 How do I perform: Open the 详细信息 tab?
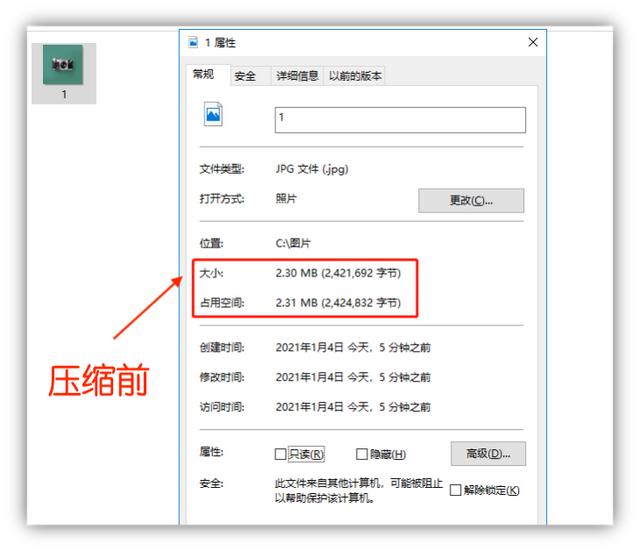point(297,76)
